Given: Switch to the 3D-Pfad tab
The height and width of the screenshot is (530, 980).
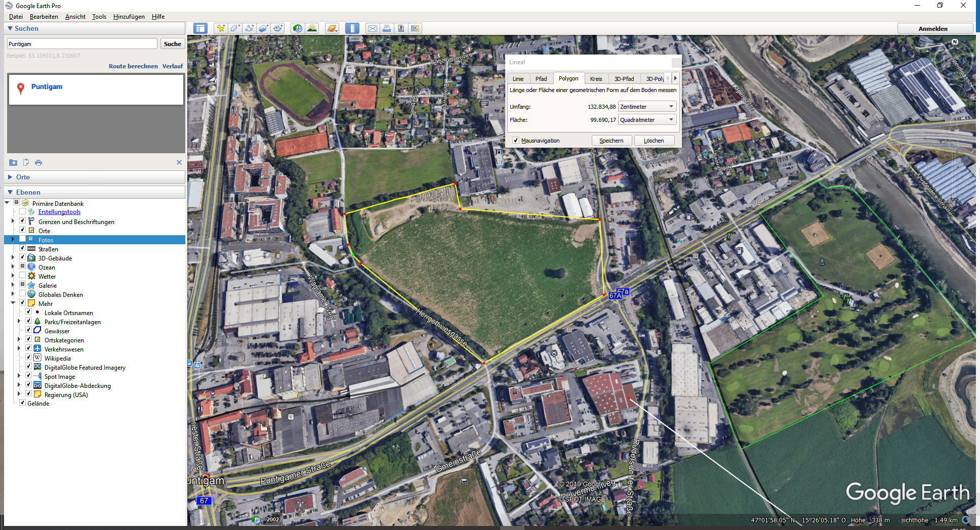Looking at the screenshot, I should tap(624, 79).
